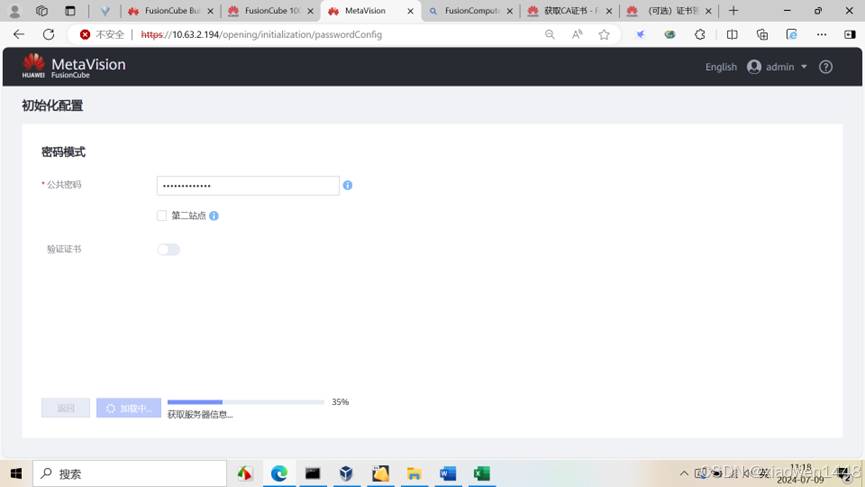
Task: Click info icon next to 第二站点
Action: (214, 216)
